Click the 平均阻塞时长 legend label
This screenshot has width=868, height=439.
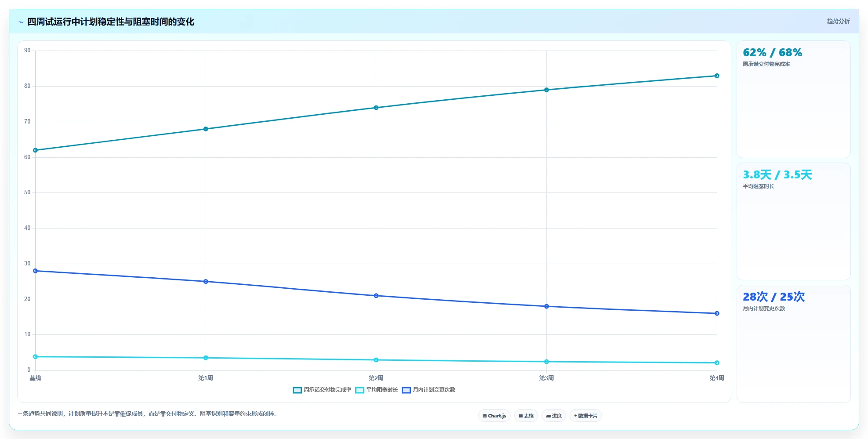coord(382,390)
